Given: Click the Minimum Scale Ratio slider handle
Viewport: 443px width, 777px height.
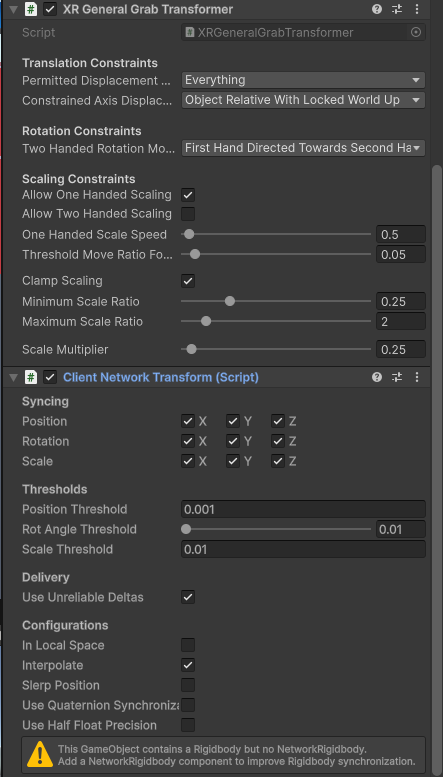Looking at the screenshot, I should [x=229, y=301].
